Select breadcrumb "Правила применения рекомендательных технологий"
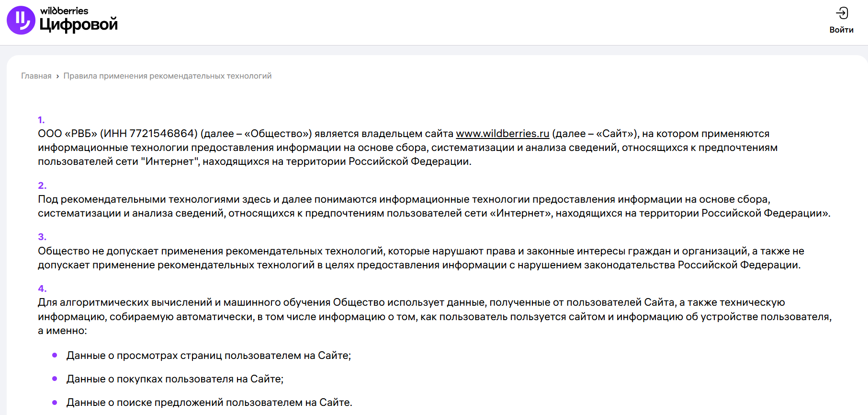 pos(167,76)
